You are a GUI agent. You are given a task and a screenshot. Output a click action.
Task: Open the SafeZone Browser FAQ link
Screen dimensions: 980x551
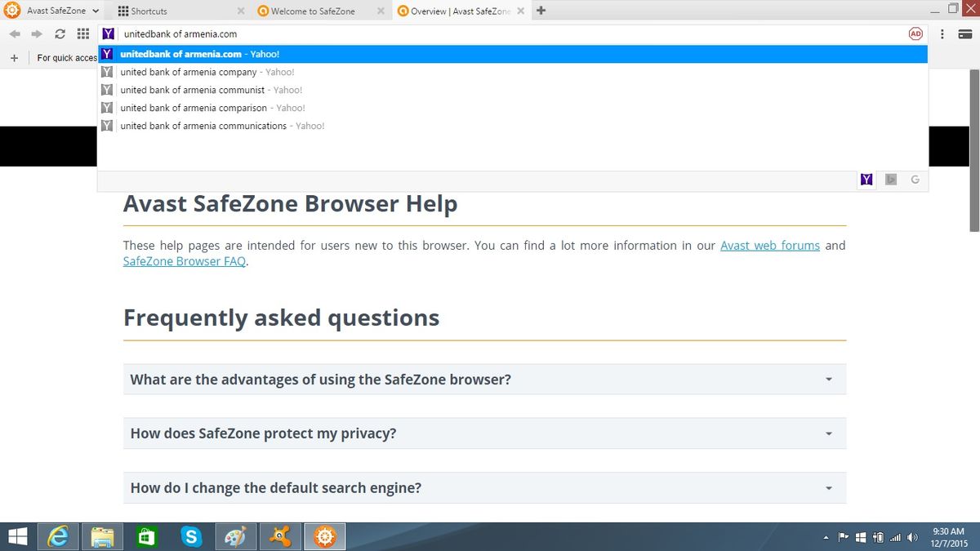coord(185,261)
